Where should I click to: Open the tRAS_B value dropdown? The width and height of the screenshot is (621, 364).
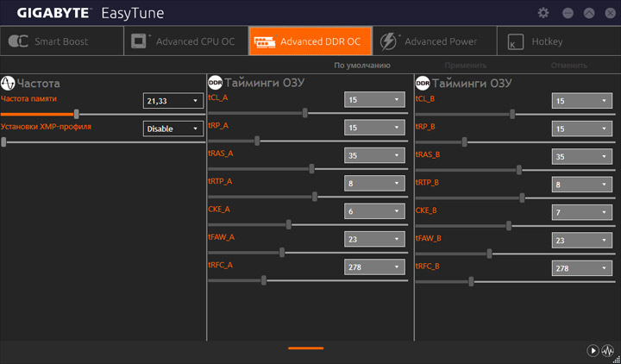coord(582,157)
